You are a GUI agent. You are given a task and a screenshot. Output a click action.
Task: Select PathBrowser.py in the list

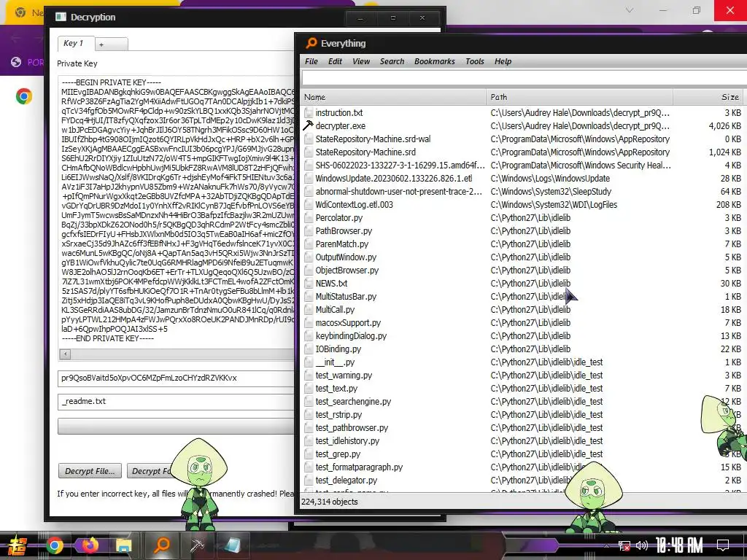pyautogui.click(x=344, y=231)
